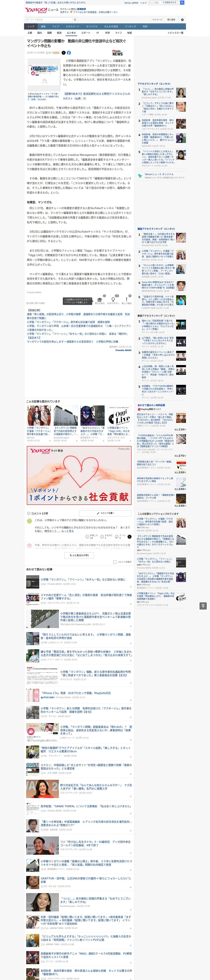Click the ログイン link in the header
210x980 pixels.
tap(64, 12)
